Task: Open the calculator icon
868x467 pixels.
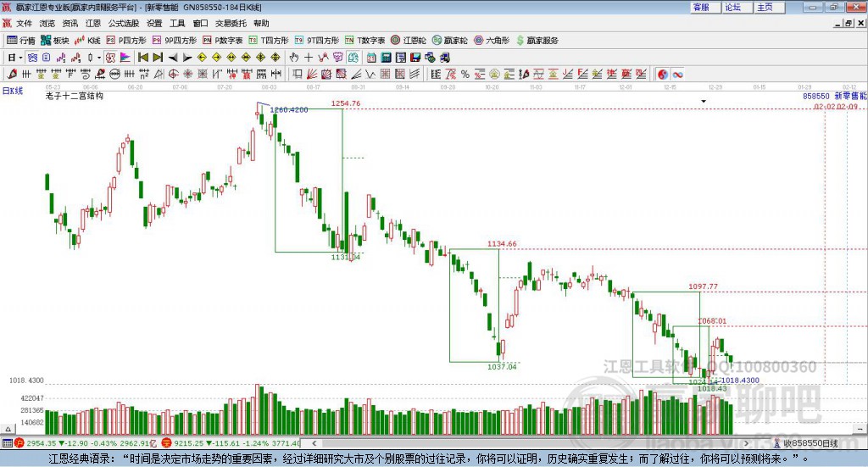Action: 386,58
